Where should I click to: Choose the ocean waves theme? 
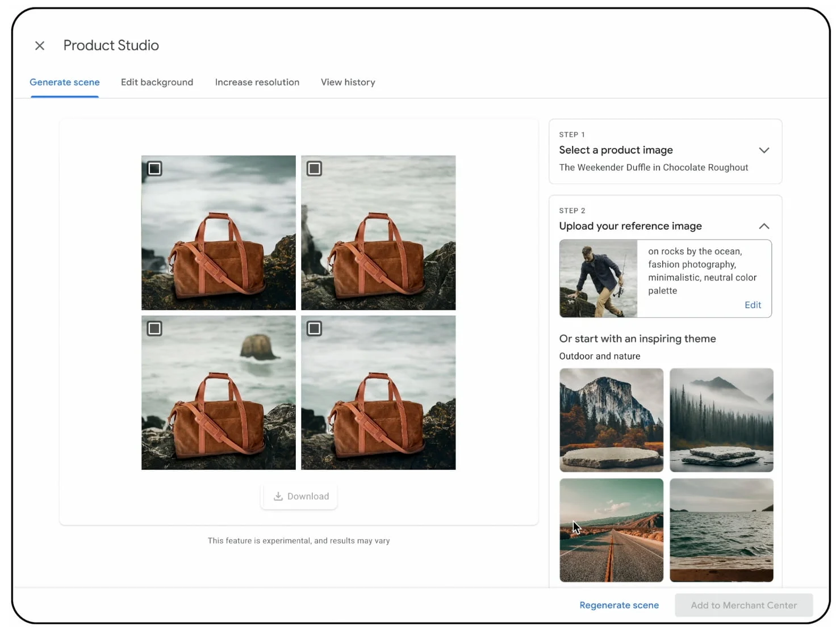click(721, 530)
